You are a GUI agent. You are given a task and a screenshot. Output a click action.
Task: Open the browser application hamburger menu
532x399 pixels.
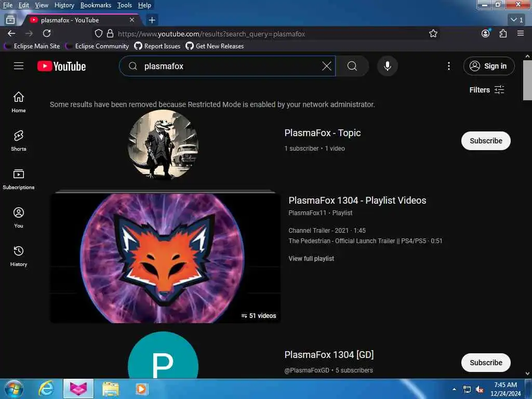tap(521, 33)
